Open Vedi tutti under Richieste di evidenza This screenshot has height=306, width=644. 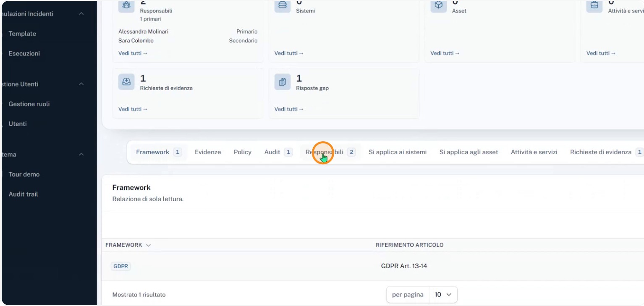click(133, 109)
